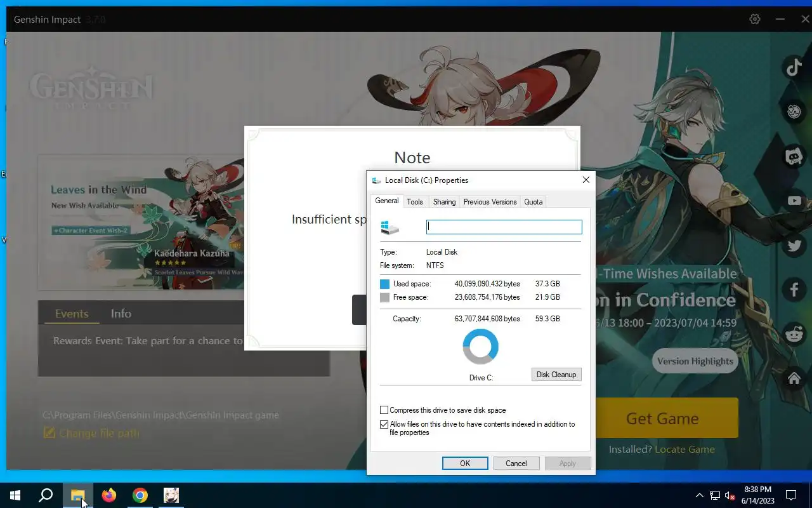Open the Facebook social icon

[x=794, y=290]
